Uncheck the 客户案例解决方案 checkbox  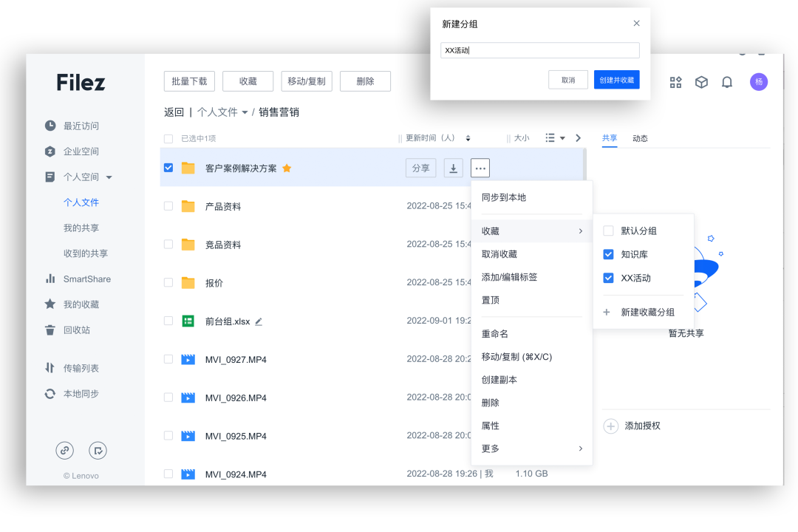168,168
